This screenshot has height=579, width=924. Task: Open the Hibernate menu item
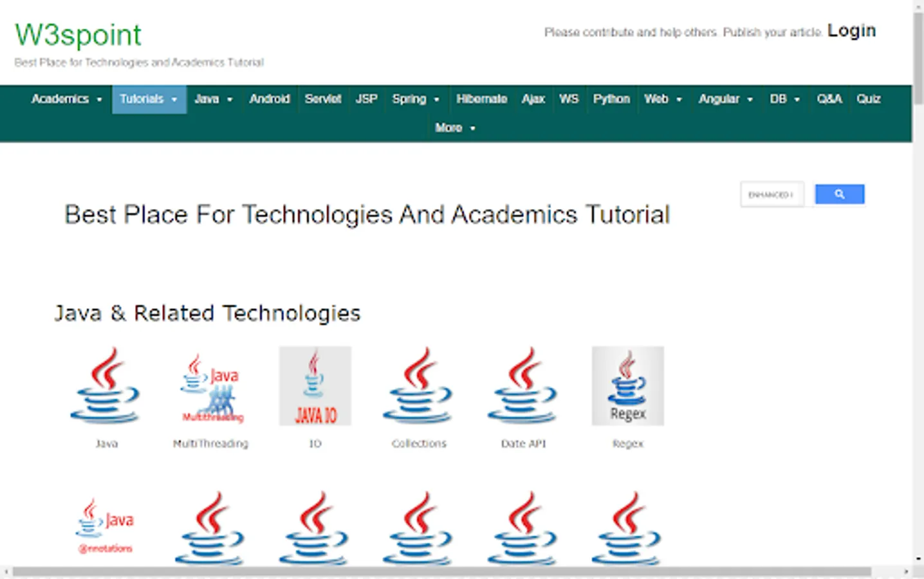(x=482, y=99)
